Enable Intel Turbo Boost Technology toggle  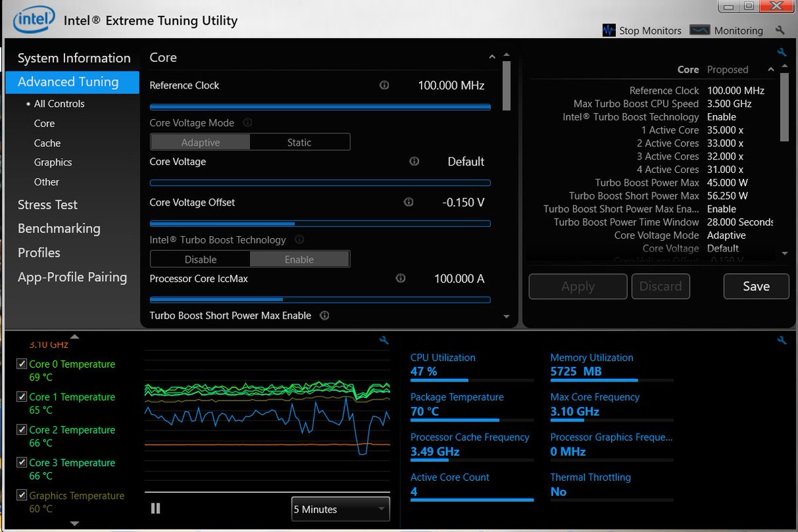point(300,259)
